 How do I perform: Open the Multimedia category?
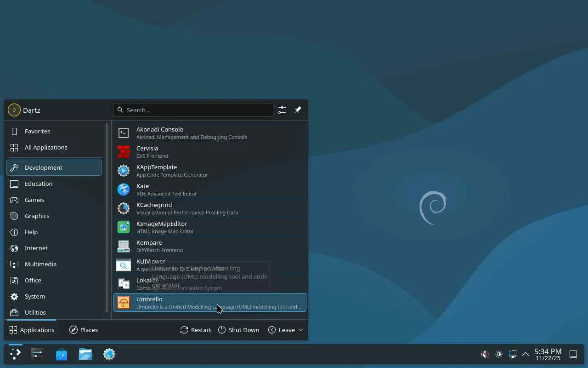(54, 264)
